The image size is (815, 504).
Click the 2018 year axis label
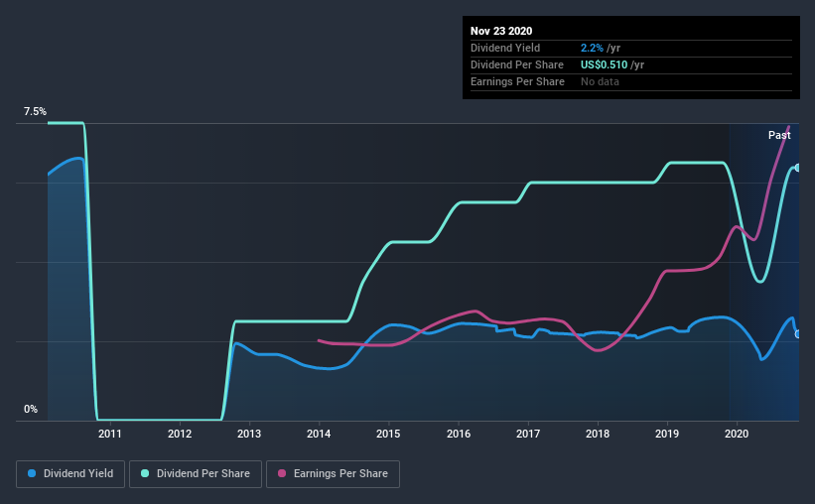click(598, 434)
